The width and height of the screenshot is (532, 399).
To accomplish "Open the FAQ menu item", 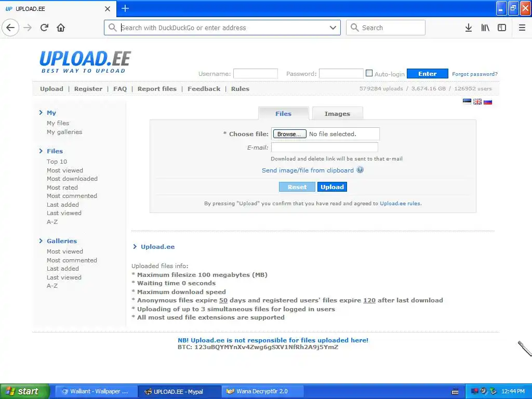I will (x=120, y=89).
